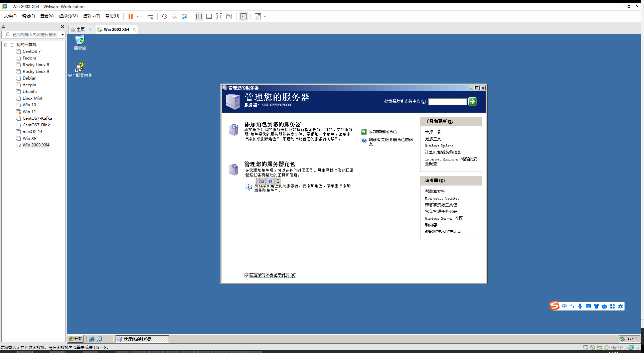Click the 添加或删除角色 link
The height and width of the screenshot is (353, 644).
(383, 132)
